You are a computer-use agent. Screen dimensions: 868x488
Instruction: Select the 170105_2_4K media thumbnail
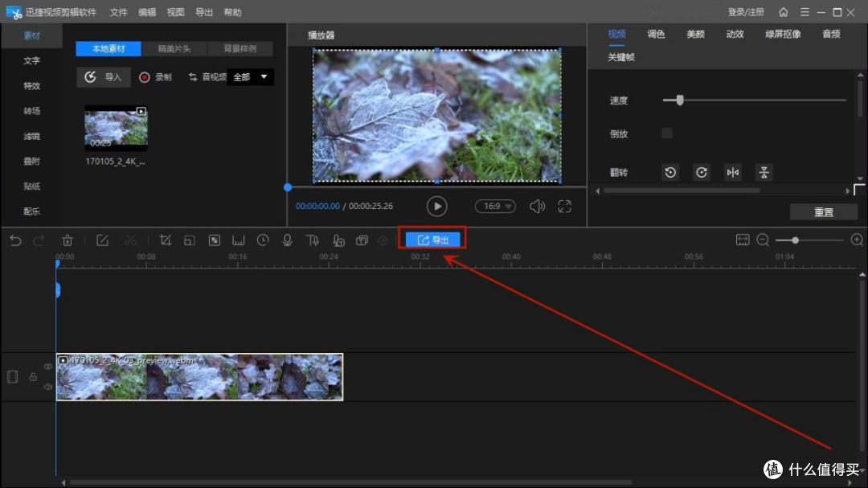click(117, 127)
